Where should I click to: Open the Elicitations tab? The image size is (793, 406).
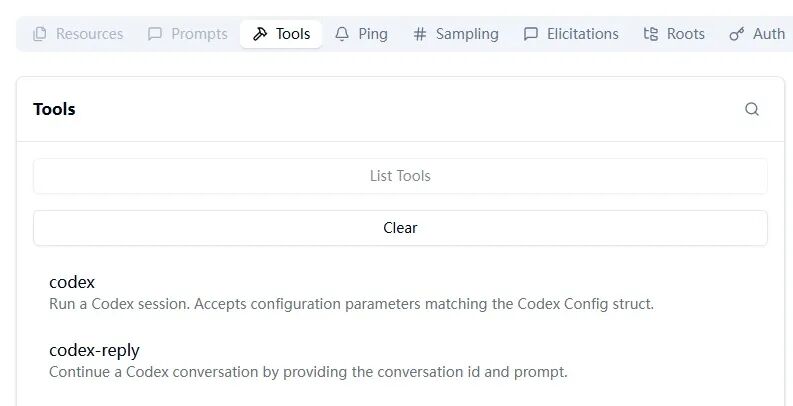pyautogui.click(x=582, y=34)
